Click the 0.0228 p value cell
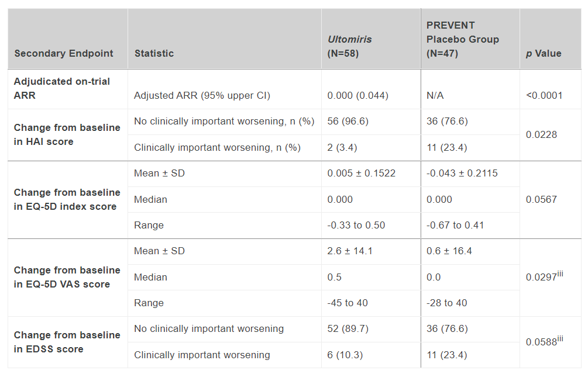This screenshot has width=588, height=374. coord(541,134)
